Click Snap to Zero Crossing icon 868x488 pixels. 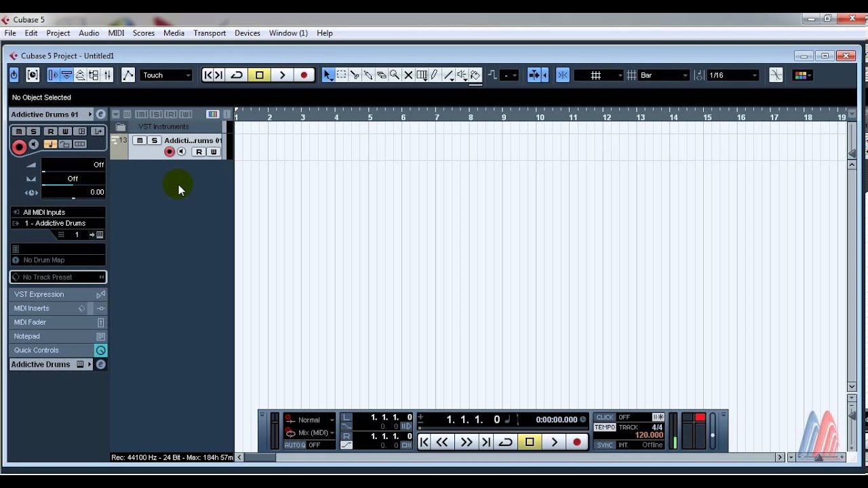point(776,75)
